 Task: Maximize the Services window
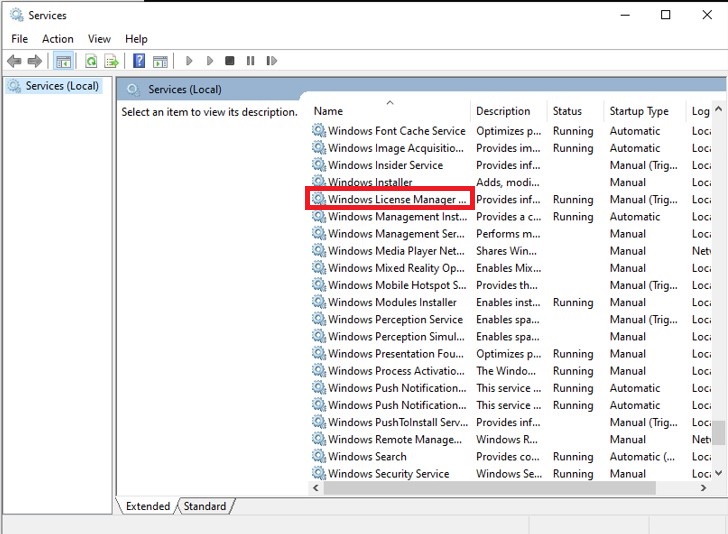(x=665, y=15)
